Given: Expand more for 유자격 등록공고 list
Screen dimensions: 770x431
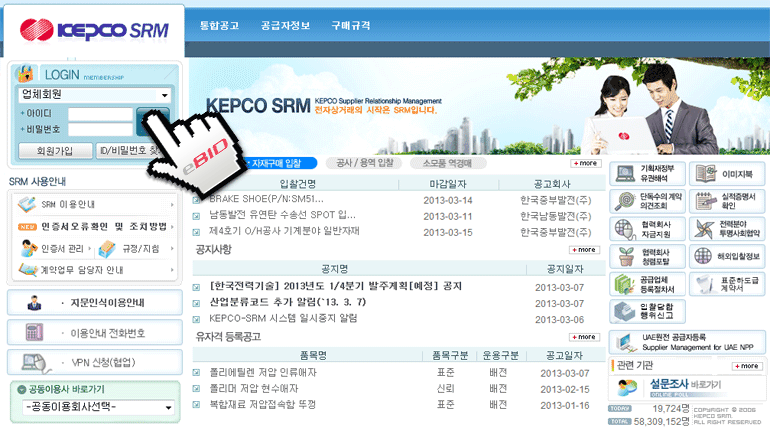Looking at the screenshot, I should pos(584,337).
